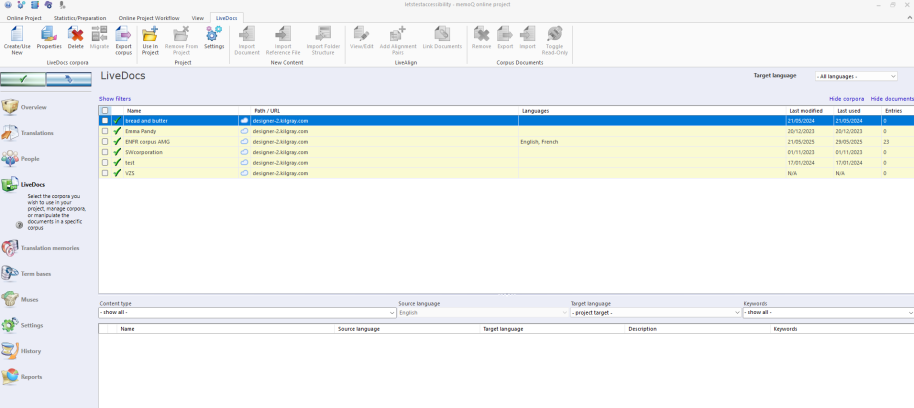Switch to the Statistics/Preparation tab
Screen dimensions: 914x408
81,18
